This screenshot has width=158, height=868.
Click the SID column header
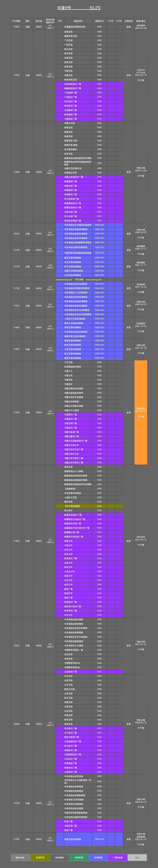[60, 21]
